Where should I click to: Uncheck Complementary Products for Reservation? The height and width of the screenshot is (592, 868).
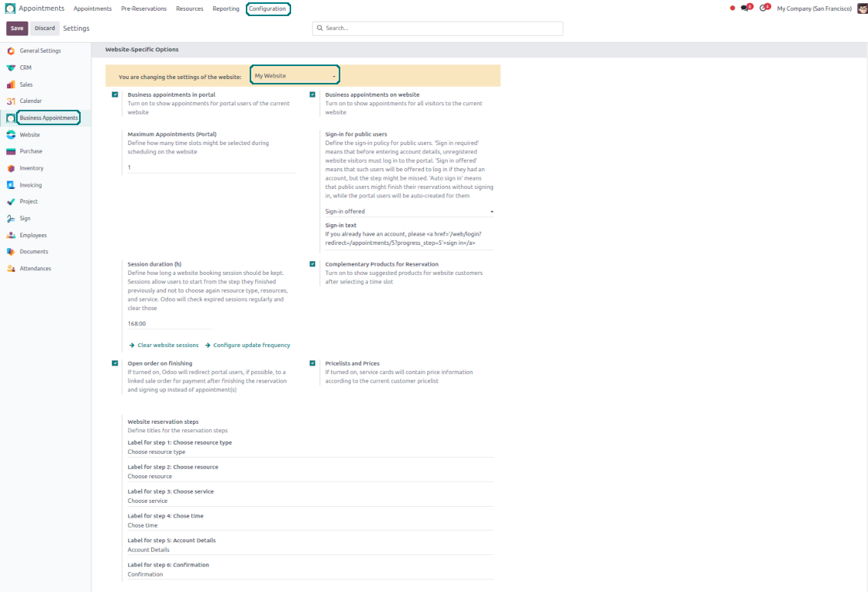tap(313, 263)
